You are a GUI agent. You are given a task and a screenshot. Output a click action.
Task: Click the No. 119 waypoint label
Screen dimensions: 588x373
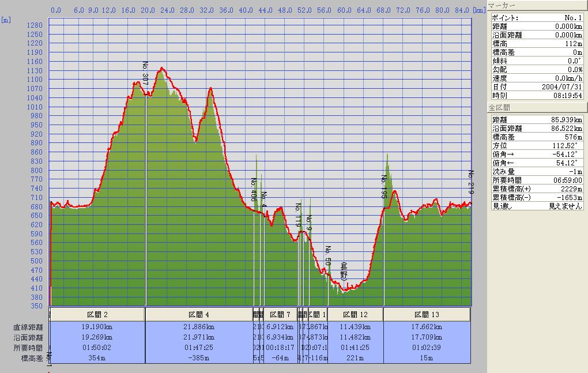[x=298, y=214]
